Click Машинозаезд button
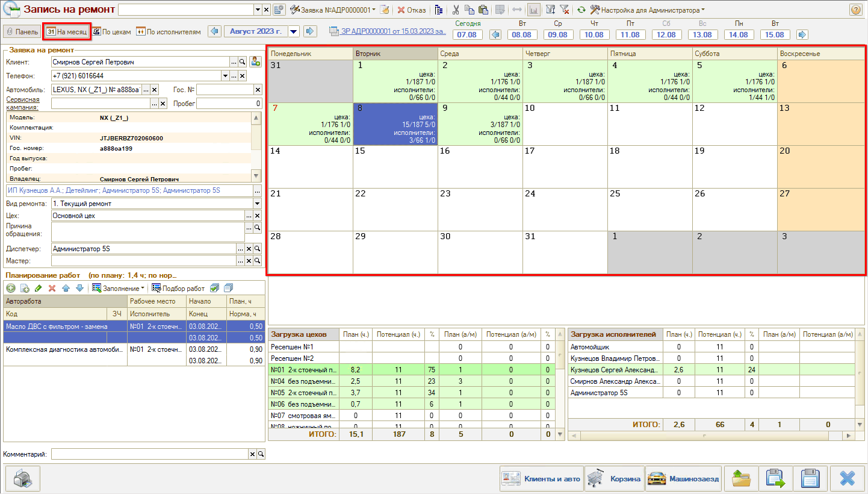This screenshot has width=868, height=494. (683, 479)
